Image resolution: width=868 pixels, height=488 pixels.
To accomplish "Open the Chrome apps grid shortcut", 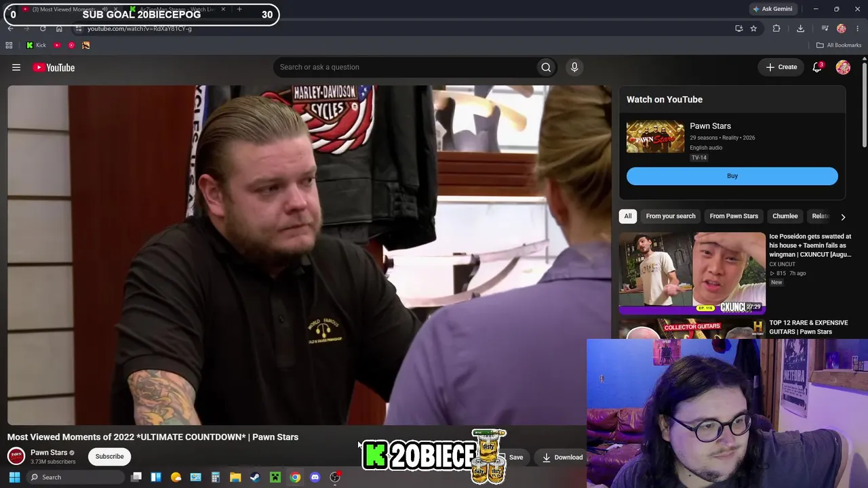I will pos(9,45).
